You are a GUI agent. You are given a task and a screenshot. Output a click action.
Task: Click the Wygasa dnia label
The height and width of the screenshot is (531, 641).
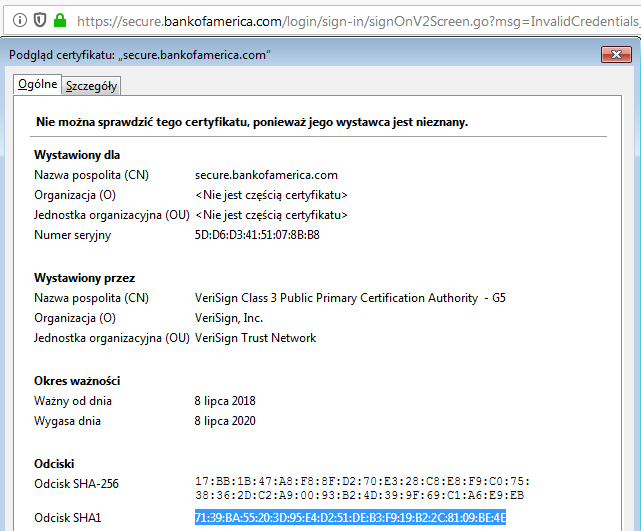pos(67,421)
